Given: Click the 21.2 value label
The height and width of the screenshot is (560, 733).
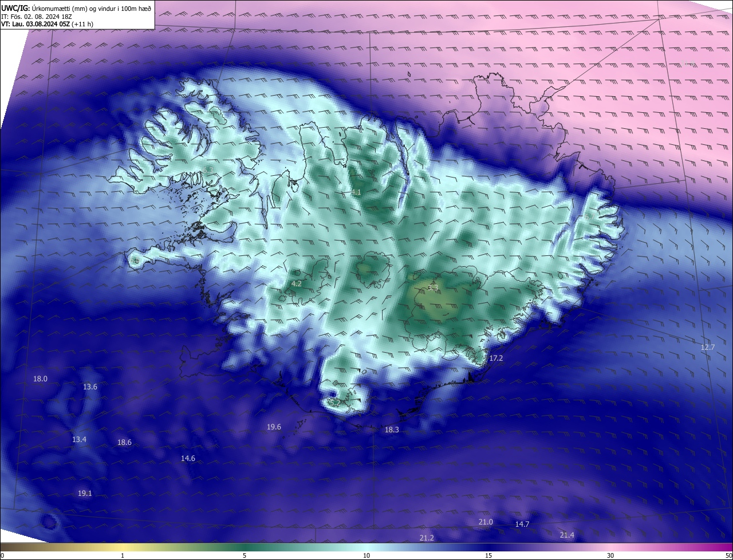Looking at the screenshot, I should [x=427, y=538].
